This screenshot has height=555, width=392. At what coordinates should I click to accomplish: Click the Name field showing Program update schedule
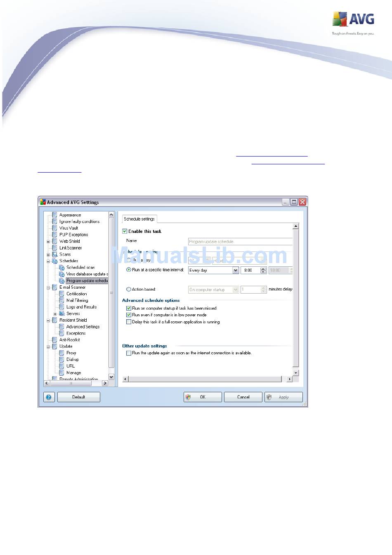coord(240,242)
